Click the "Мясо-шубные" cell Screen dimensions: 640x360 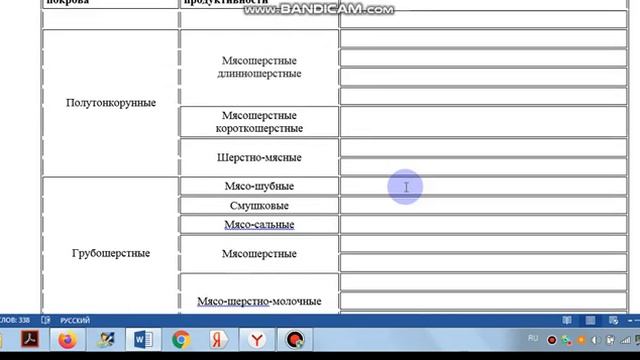pyautogui.click(x=259, y=186)
